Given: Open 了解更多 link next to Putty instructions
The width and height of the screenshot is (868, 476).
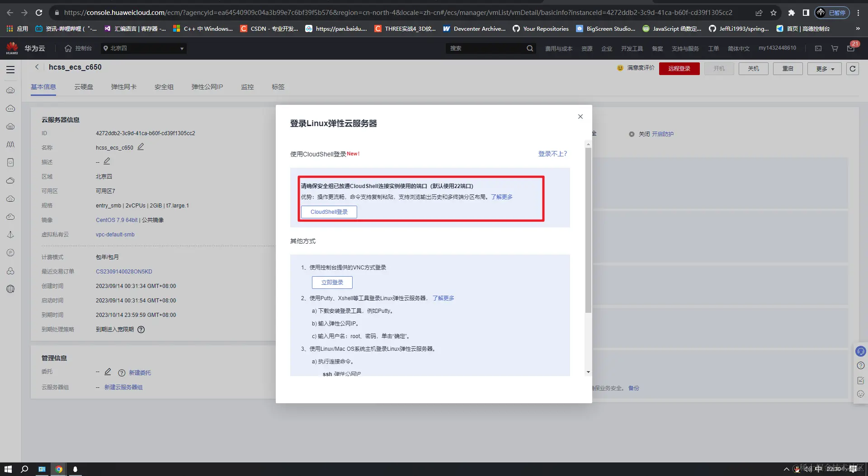Looking at the screenshot, I should pyautogui.click(x=443, y=298).
